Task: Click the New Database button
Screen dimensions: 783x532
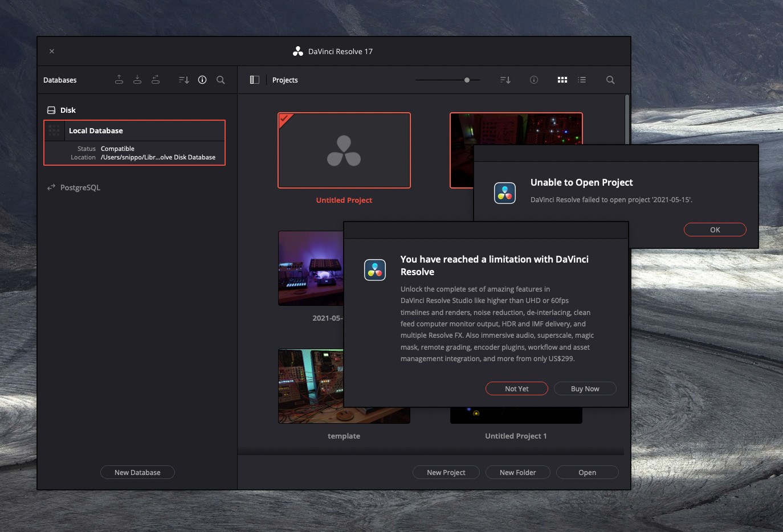Action: coord(137,472)
